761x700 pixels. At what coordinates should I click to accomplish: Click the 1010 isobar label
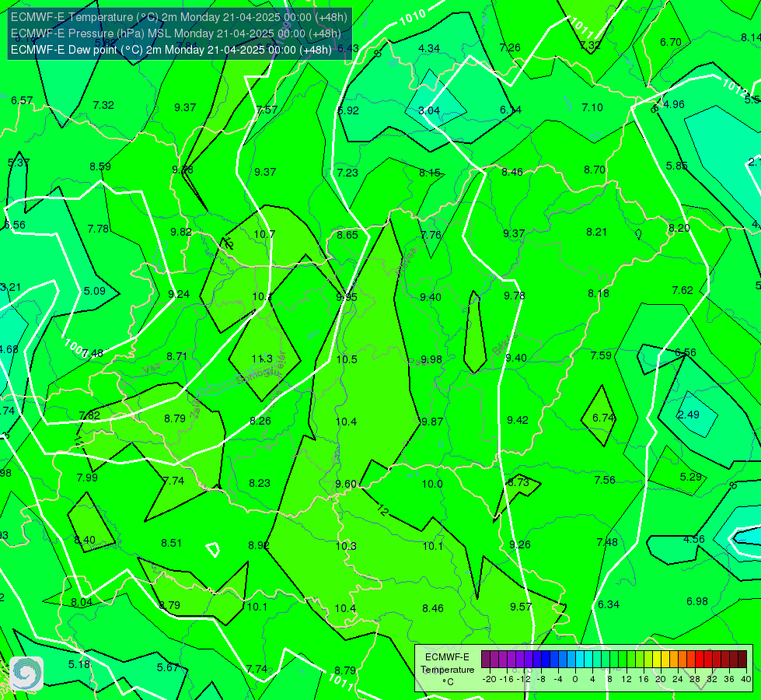413,17
